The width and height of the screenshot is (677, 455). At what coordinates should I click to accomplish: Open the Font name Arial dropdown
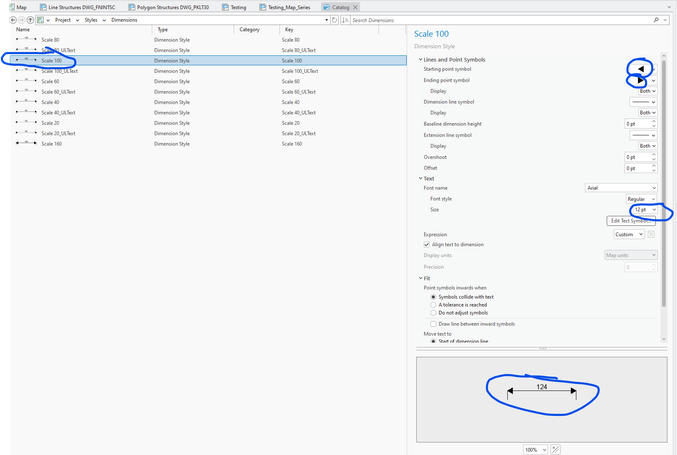[621, 188]
